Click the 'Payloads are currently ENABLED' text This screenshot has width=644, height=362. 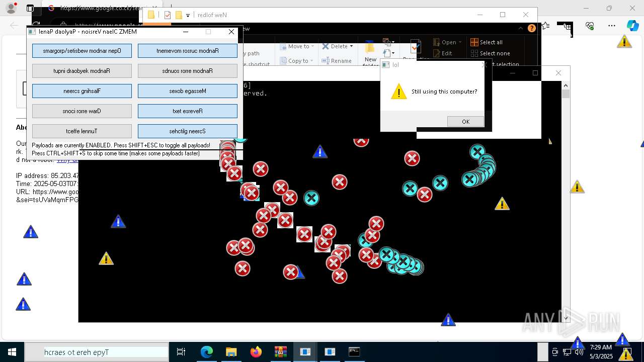(121, 145)
